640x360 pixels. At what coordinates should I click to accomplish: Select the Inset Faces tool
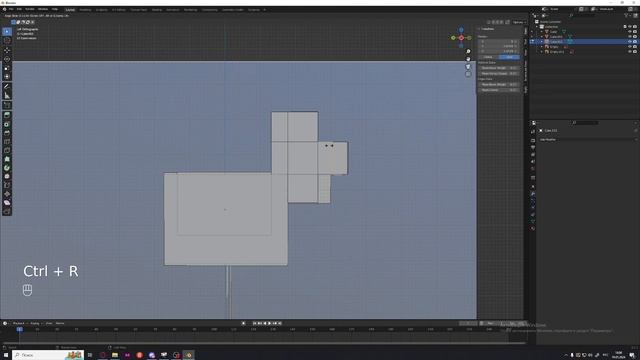pos(7,124)
